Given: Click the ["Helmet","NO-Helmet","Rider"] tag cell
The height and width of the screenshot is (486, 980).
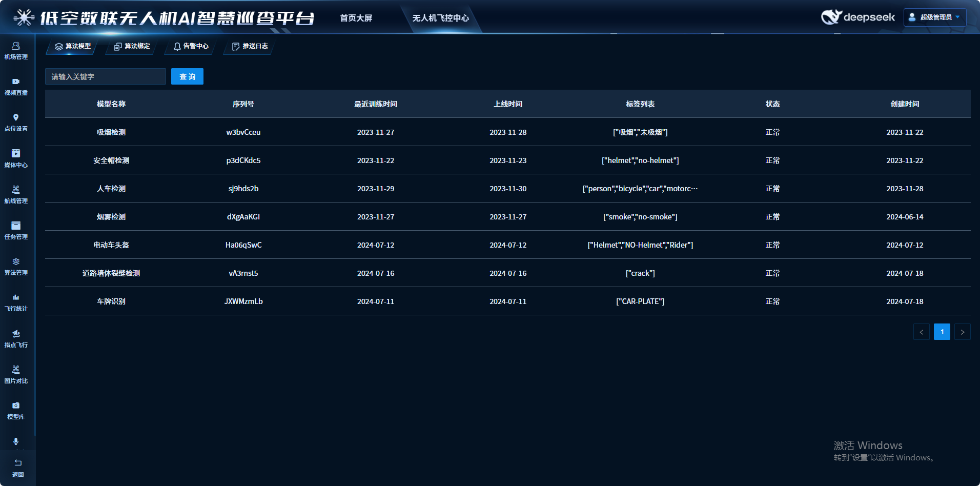Looking at the screenshot, I should (640, 245).
